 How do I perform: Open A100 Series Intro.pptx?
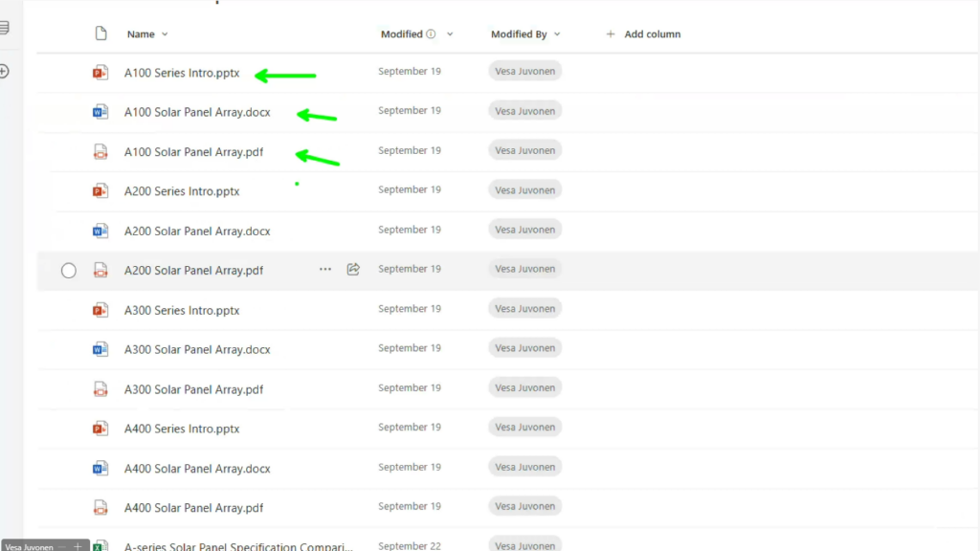[x=182, y=73]
